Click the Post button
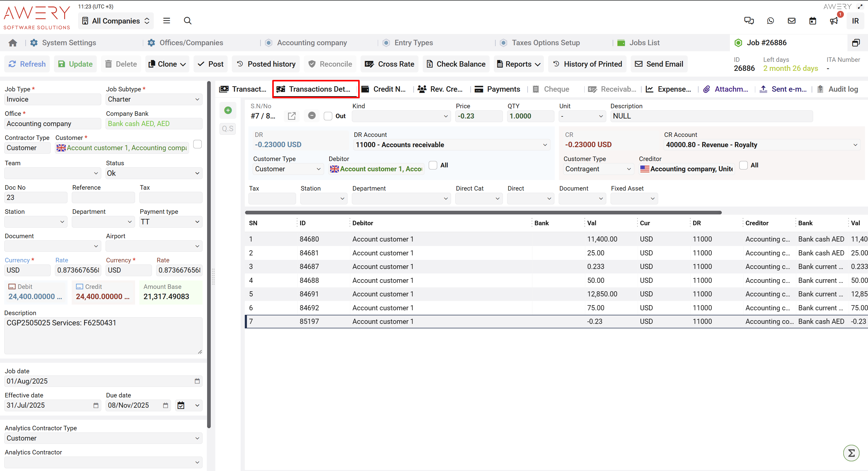Image resolution: width=868 pixels, height=471 pixels. (x=211, y=64)
